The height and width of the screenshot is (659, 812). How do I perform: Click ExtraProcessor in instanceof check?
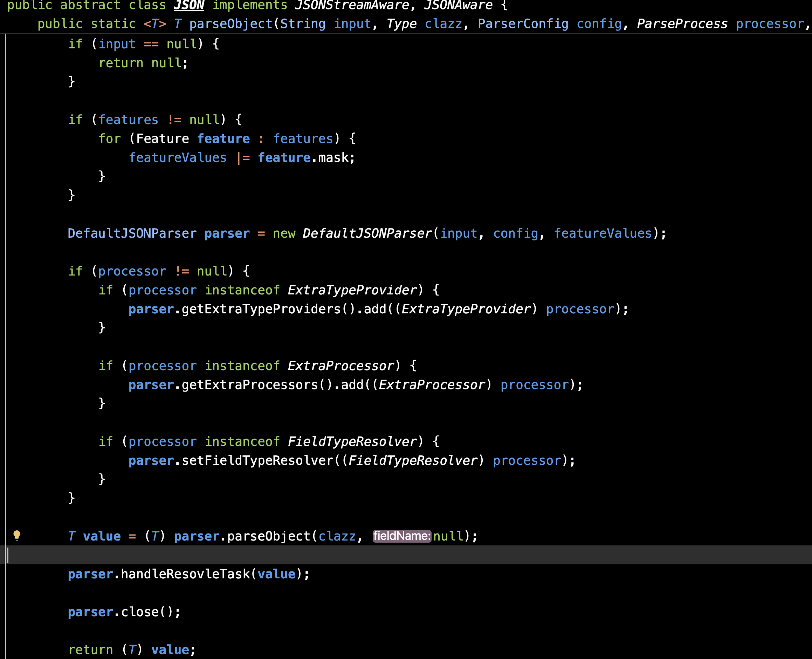point(341,366)
